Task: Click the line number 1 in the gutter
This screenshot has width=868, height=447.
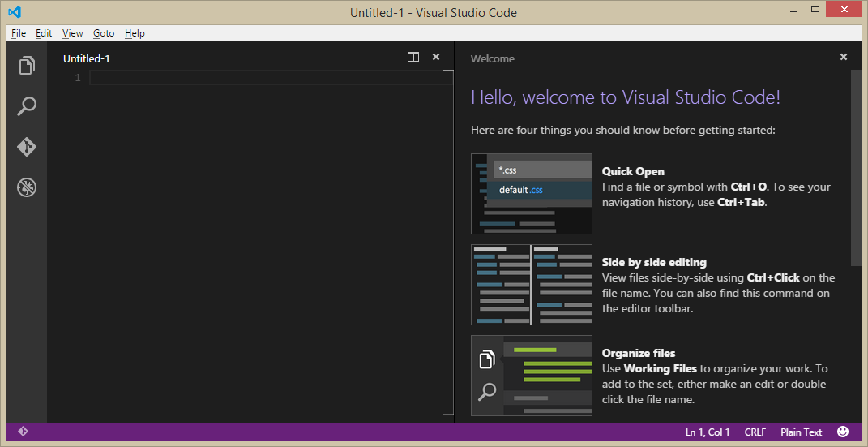Action: 78,78
